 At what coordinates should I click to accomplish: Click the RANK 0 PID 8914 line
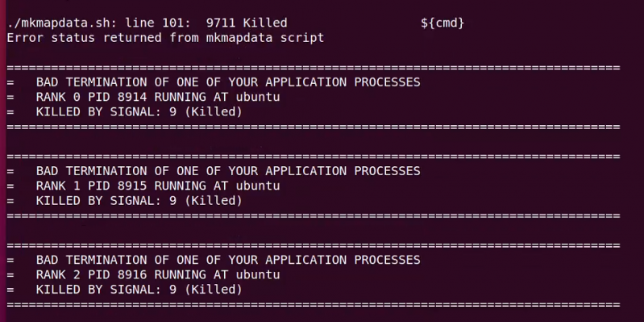pyautogui.click(x=143, y=97)
